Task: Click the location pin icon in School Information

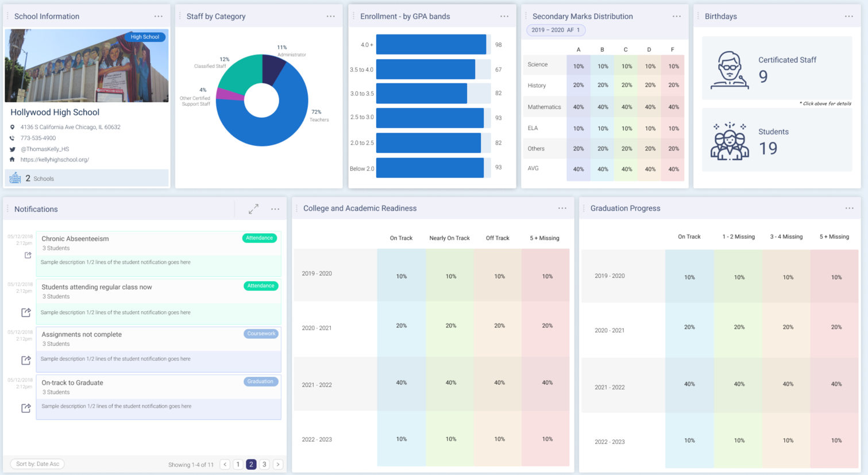Action: [x=12, y=127]
